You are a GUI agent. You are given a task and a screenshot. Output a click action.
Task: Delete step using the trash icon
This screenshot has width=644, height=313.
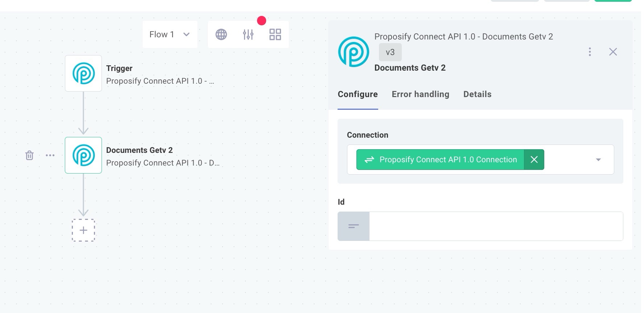(29, 155)
